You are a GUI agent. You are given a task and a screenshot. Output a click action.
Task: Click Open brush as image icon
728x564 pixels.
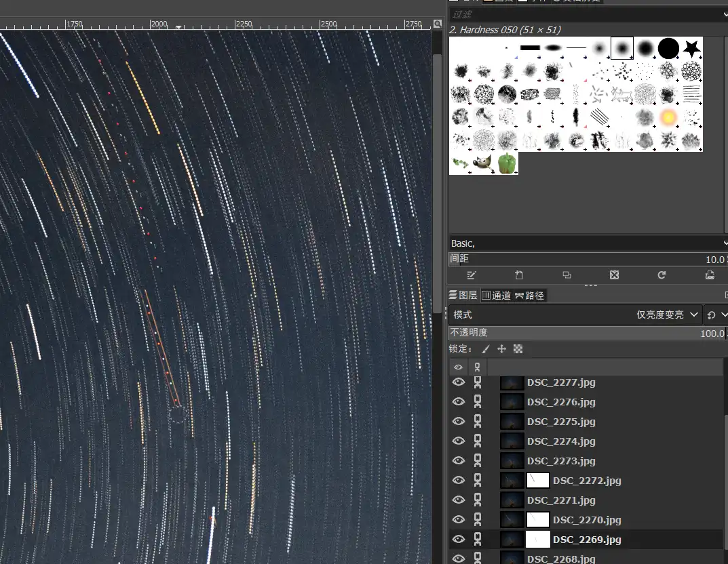click(x=710, y=275)
